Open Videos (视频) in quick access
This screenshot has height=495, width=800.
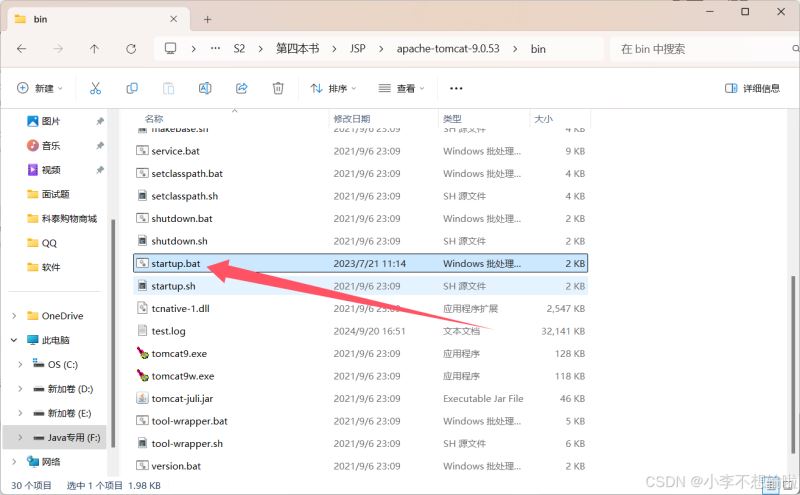click(x=43, y=169)
